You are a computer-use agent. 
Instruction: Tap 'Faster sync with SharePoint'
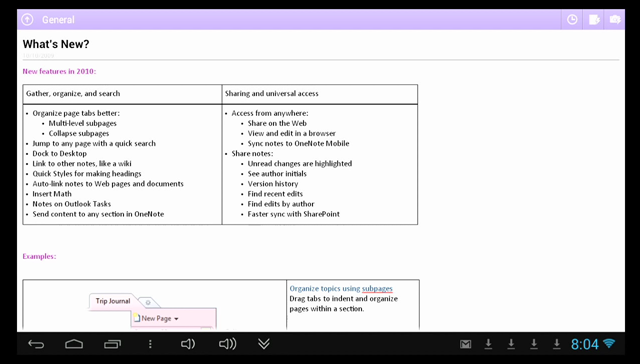point(293,214)
